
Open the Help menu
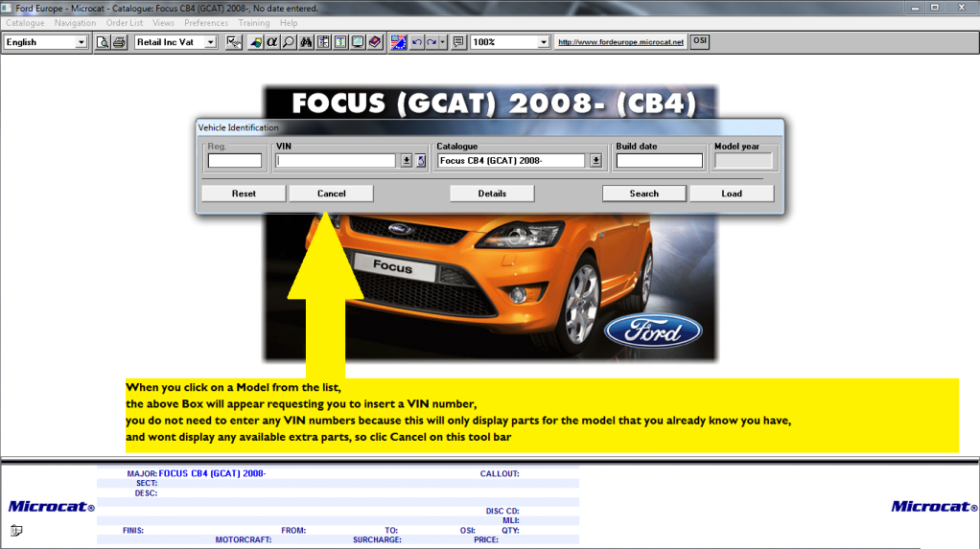coord(289,22)
